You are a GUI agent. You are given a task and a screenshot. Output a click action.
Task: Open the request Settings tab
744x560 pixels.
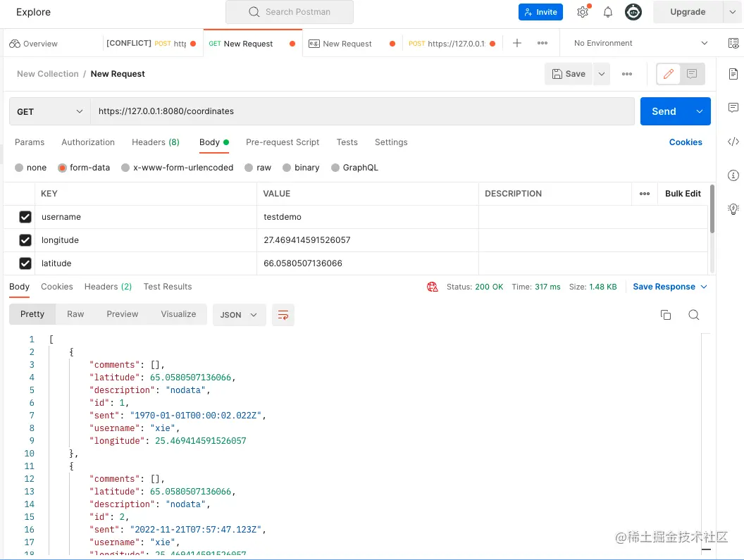coord(391,142)
